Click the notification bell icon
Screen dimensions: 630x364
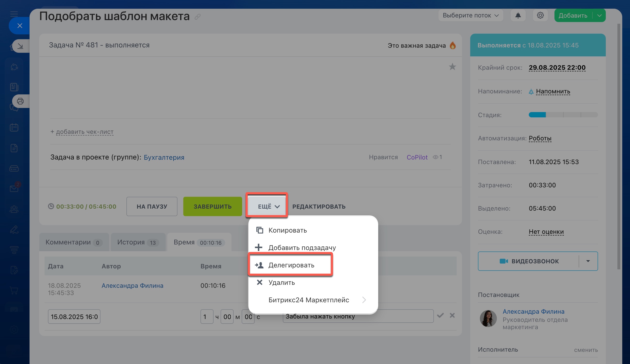(518, 15)
